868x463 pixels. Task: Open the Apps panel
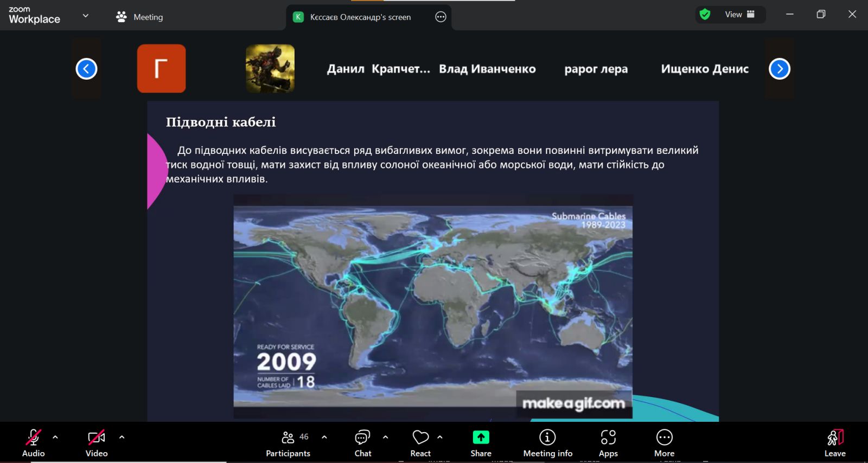click(608, 443)
